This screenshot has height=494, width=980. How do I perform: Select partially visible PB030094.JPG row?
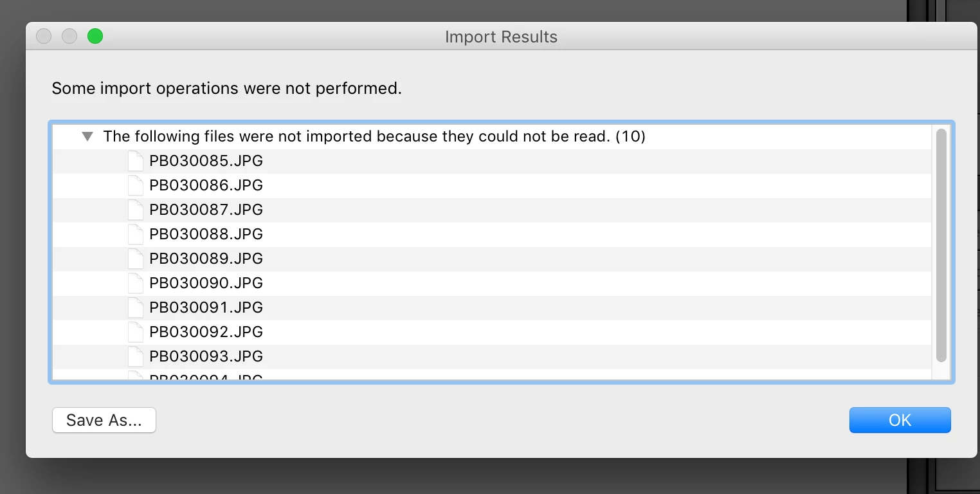pos(206,376)
